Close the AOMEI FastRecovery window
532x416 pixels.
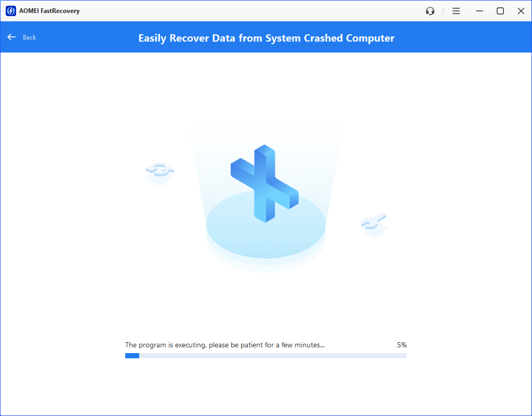pos(521,11)
